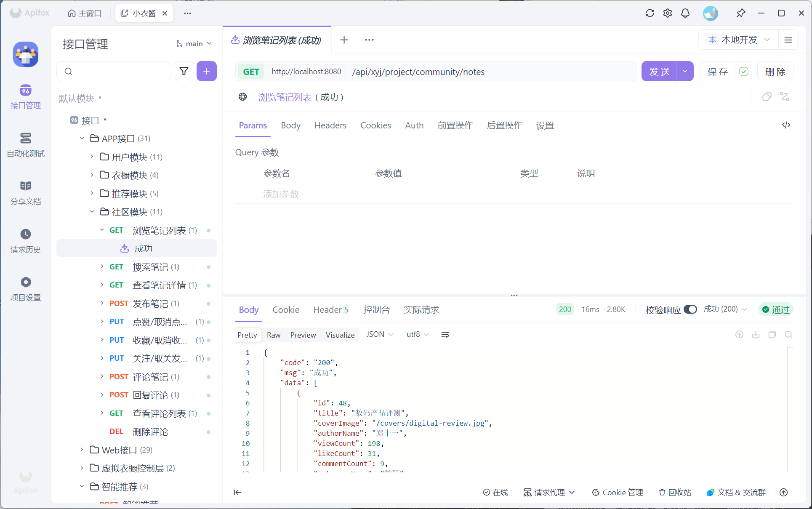The image size is (812, 509).
Task: Click the copy response body icon
Action: (x=772, y=335)
